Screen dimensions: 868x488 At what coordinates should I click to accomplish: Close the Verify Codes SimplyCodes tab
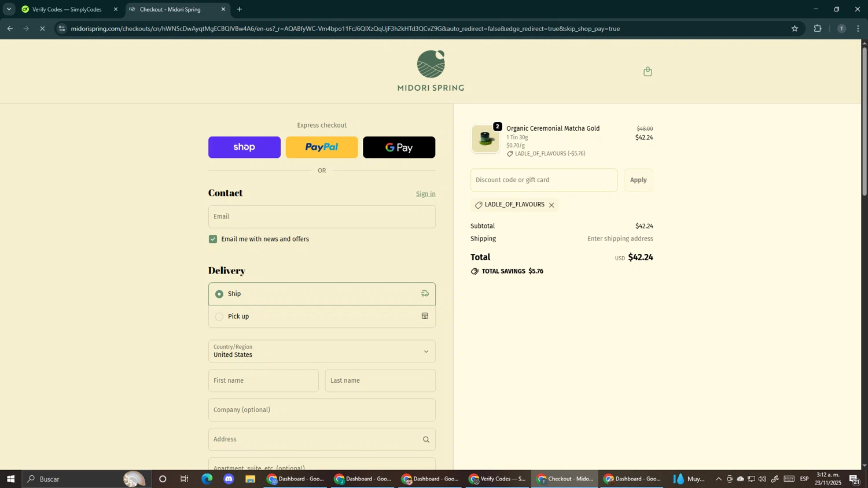pyautogui.click(x=116, y=9)
